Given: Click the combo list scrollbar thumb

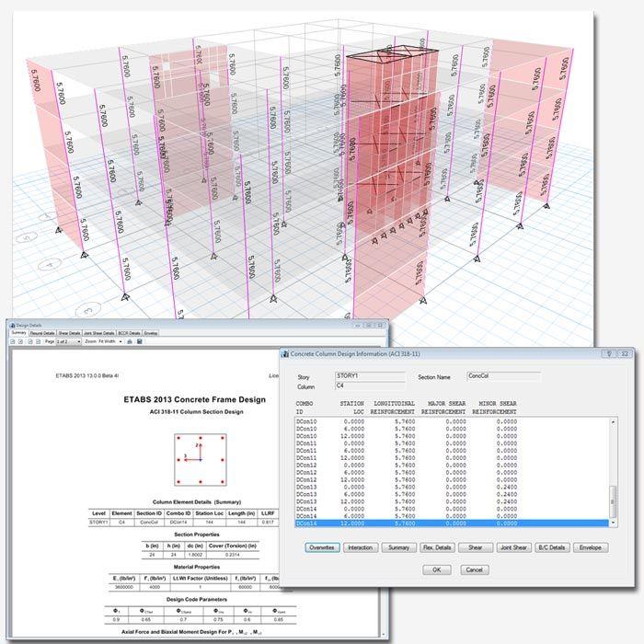Looking at the screenshot, I should pos(613,502).
